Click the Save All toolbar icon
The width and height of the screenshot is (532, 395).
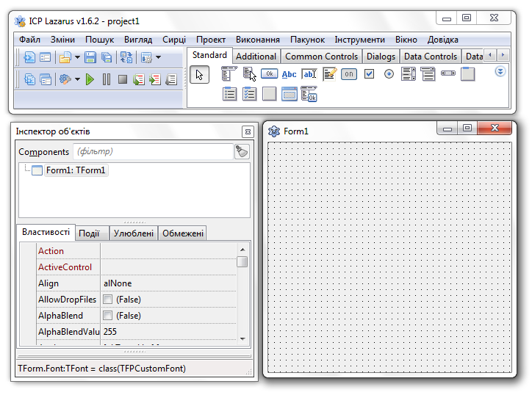coord(107,57)
